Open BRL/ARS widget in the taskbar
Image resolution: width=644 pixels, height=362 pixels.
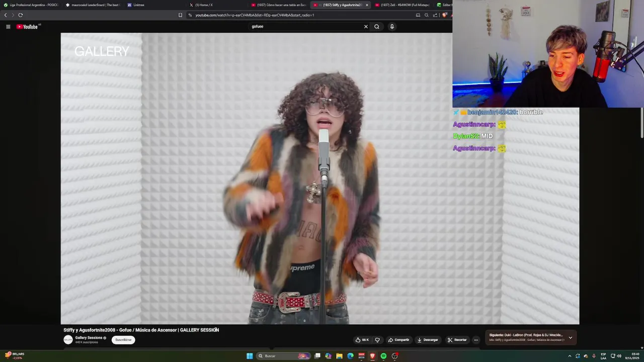(14, 356)
